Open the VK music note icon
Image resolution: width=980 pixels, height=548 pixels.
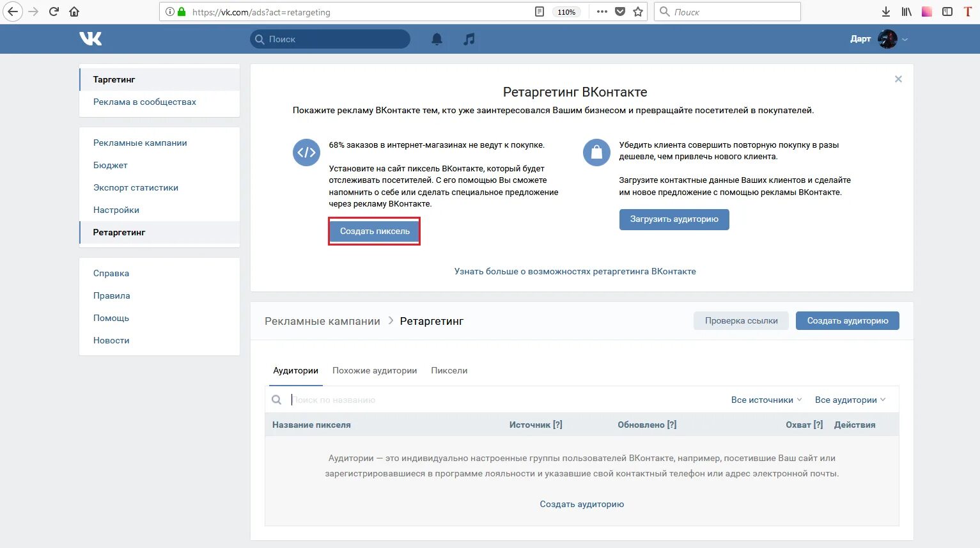(469, 39)
